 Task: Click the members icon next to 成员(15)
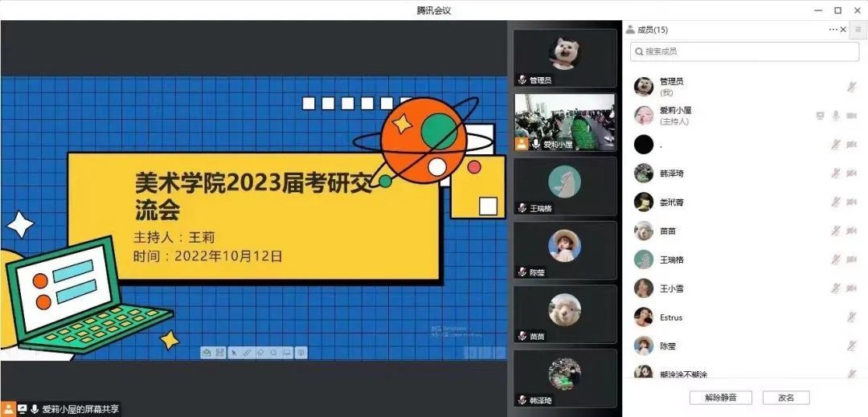pyautogui.click(x=630, y=30)
